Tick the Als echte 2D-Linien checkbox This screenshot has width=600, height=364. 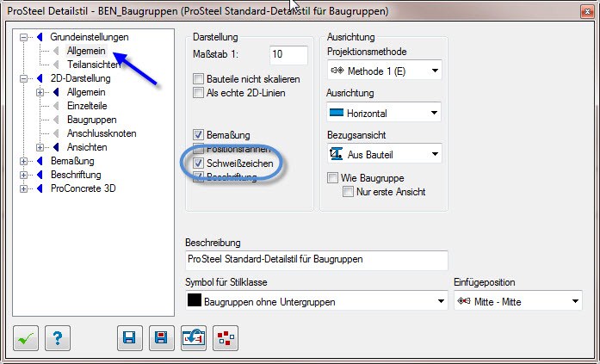[198, 93]
